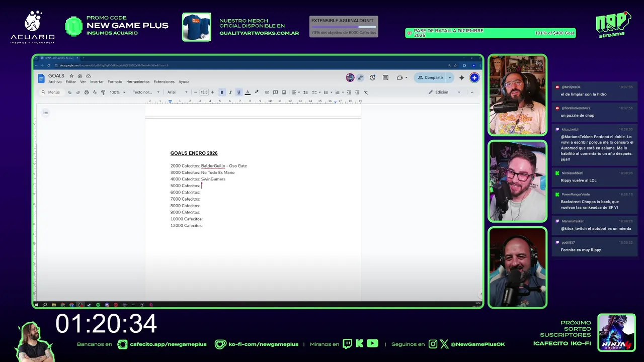Toggle underline formatting
Screen dimensions: 644x362
point(238,93)
